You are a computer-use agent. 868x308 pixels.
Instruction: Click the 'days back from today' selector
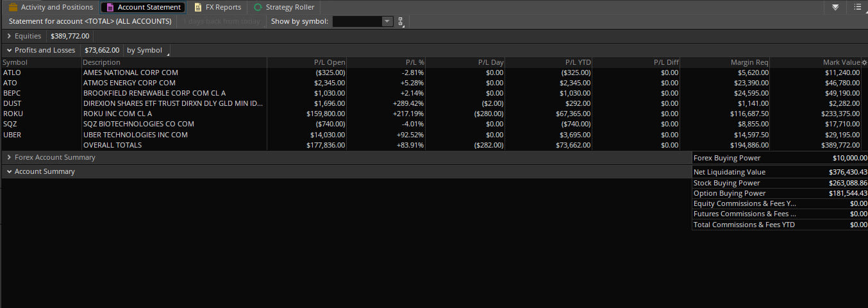[x=223, y=21]
